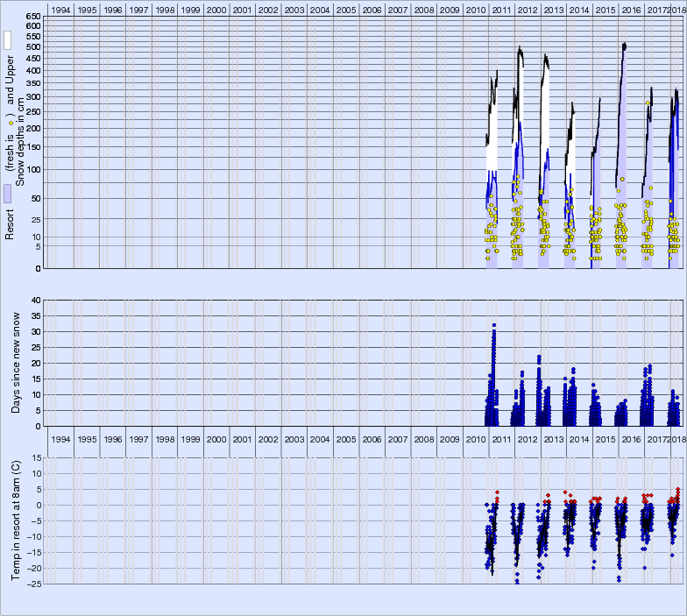Select the 1994 label in the top year header
The image size is (687, 616).
60,9
